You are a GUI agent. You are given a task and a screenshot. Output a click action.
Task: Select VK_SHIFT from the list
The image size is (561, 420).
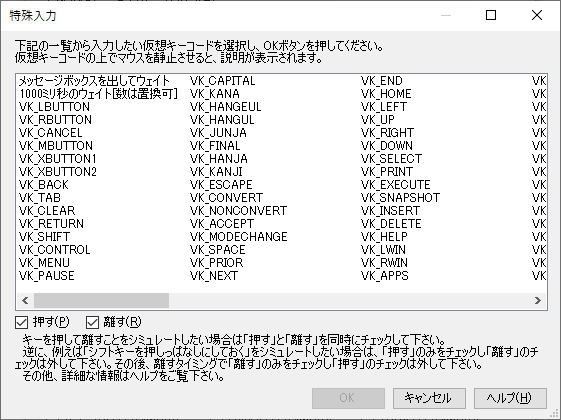[44, 237]
